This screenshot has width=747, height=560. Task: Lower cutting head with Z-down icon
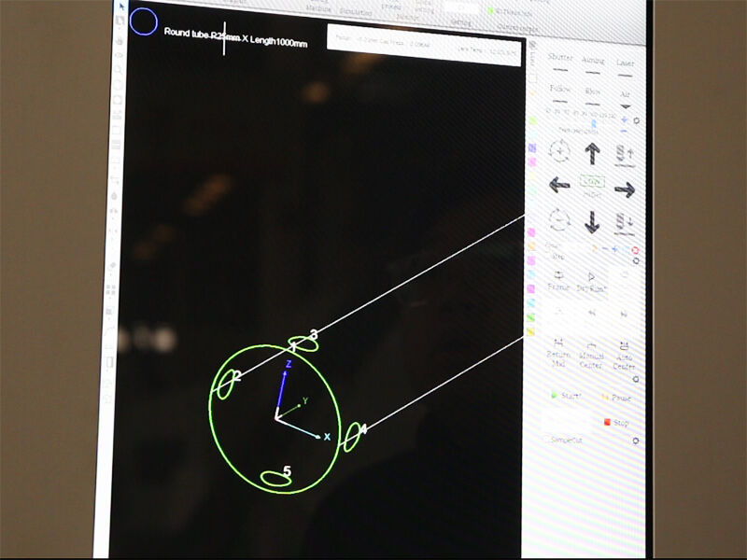pos(624,224)
